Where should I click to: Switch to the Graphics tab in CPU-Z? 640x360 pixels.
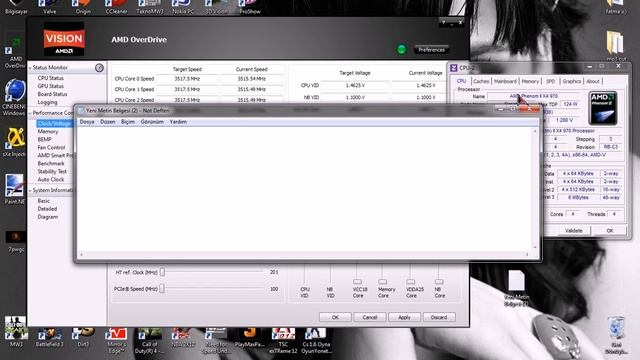[x=571, y=81]
